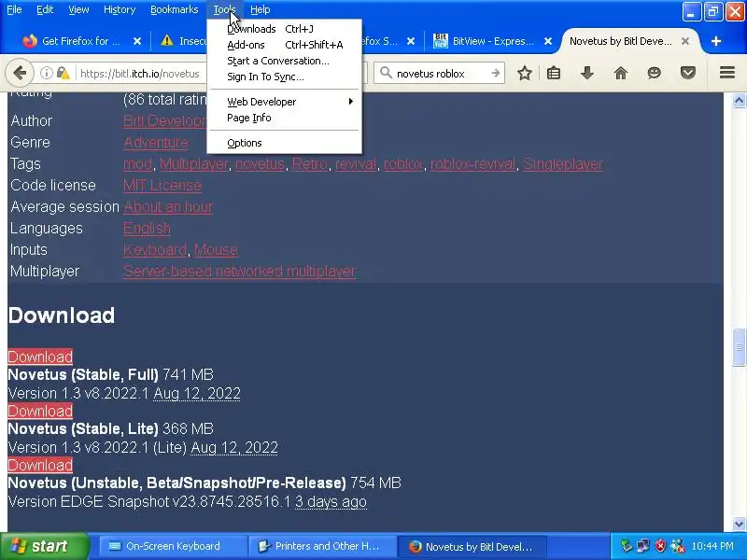Go to the home page icon
The image size is (747, 560).
point(621,74)
